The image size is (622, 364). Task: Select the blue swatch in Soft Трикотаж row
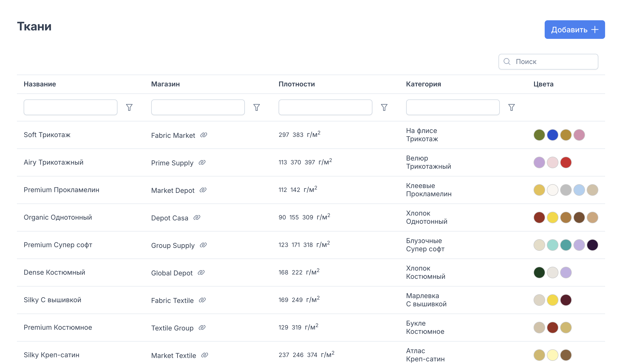pos(552,135)
